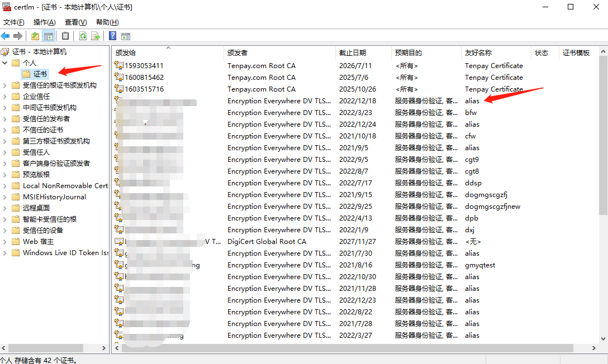Open the 操作(A) menu
The image size is (608, 364).
pyautogui.click(x=45, y=22)
